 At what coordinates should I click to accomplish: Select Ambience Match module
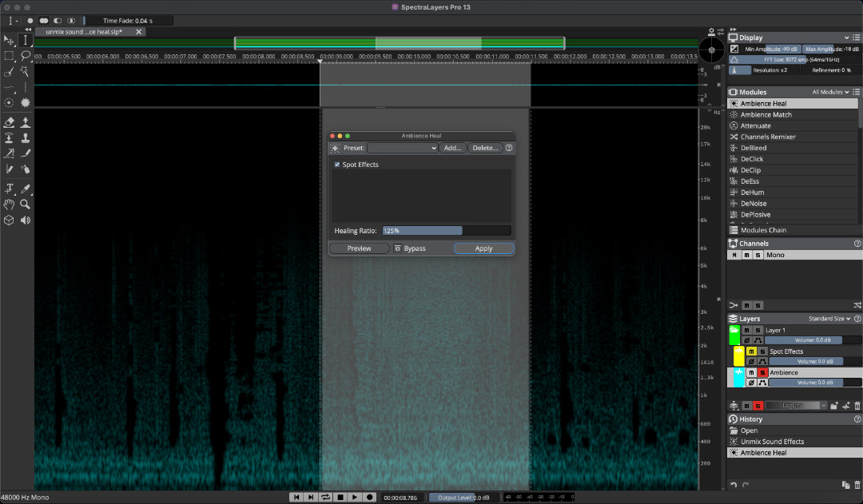tap(793, 114)
